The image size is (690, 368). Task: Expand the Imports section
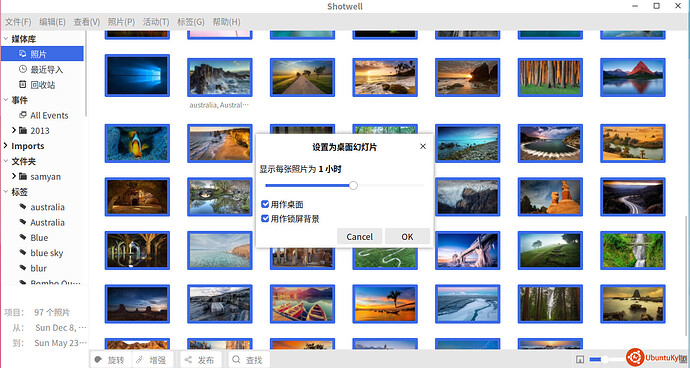pyautogui.click(x=6, y=146)
